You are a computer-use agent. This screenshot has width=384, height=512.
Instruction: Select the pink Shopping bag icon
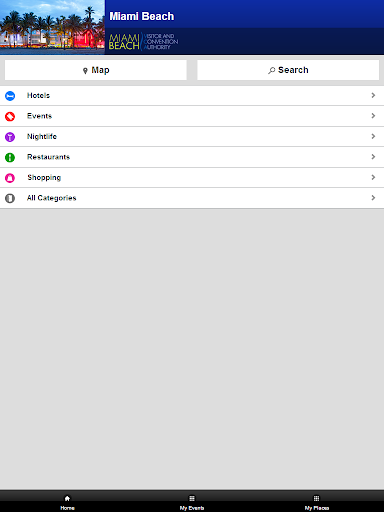(10, 178)
